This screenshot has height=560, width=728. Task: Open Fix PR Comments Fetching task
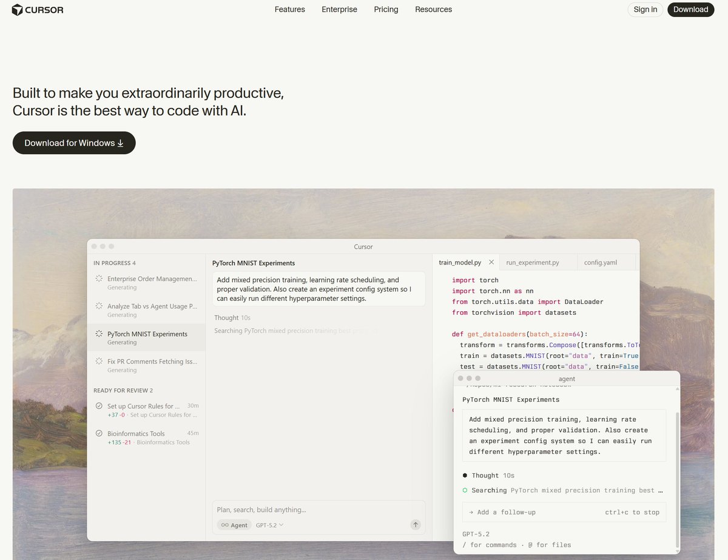tap(146, 365)
